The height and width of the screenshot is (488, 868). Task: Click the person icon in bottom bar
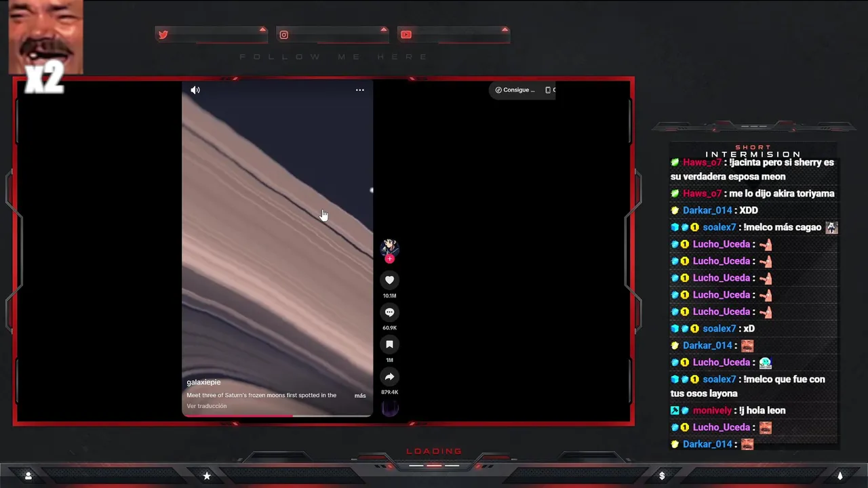pyautogui.click(x=28, y=476)
